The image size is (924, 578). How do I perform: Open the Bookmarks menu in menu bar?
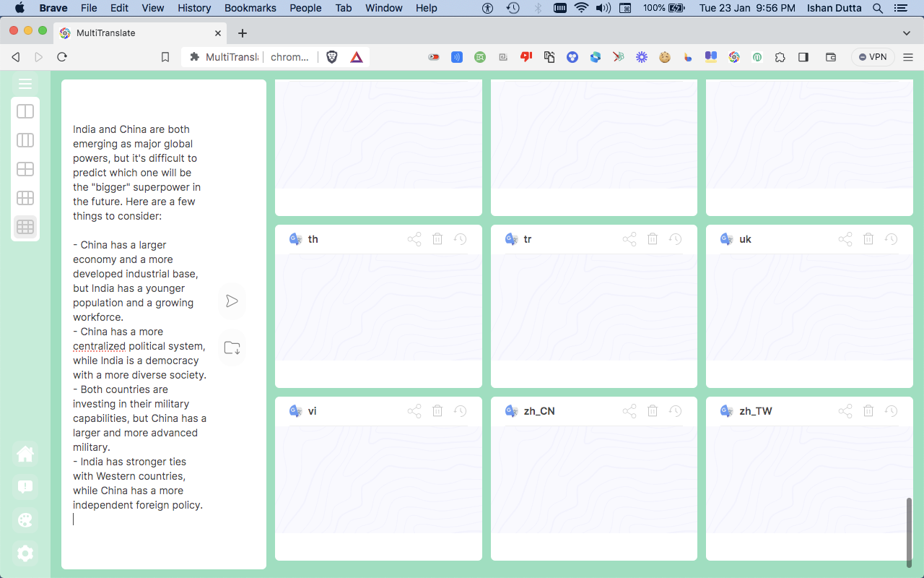[250, 8]
